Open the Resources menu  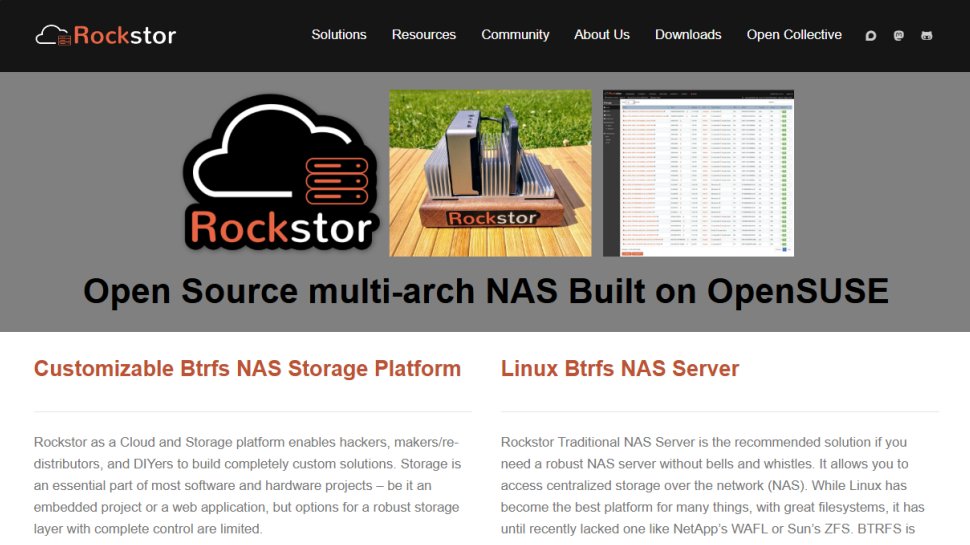[424, 35]
